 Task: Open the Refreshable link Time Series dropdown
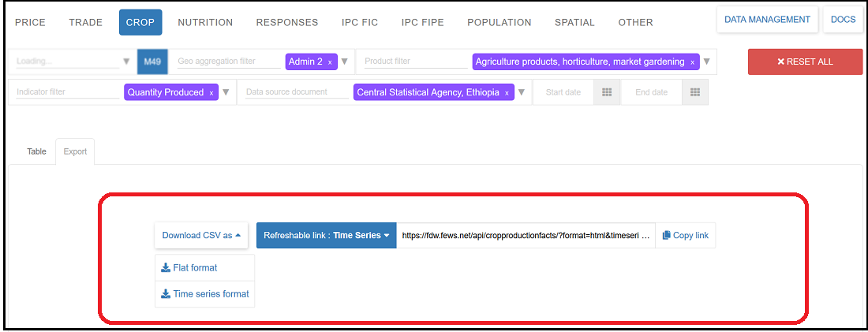tap(326, 235)
